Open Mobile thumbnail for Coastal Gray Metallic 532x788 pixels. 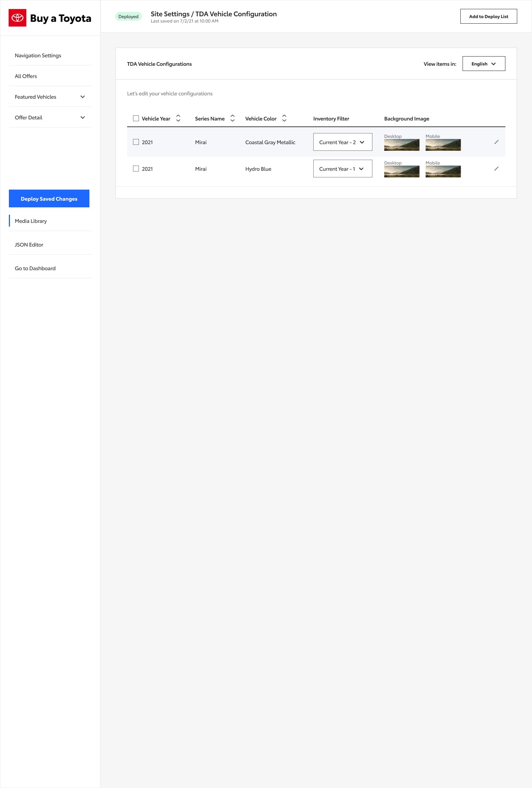443,145
